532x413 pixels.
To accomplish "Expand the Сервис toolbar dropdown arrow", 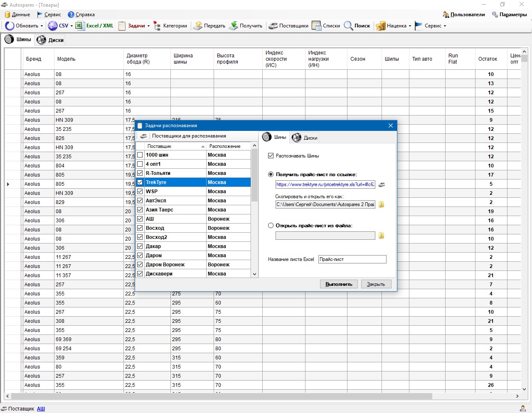I will 445,26.
